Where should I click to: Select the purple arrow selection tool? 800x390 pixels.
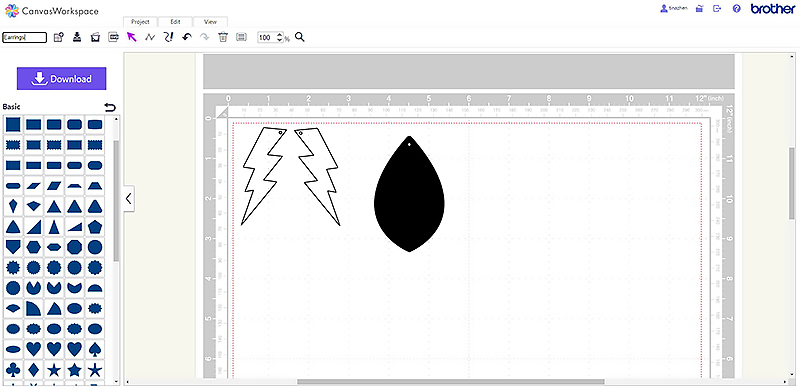click(132, 37)
